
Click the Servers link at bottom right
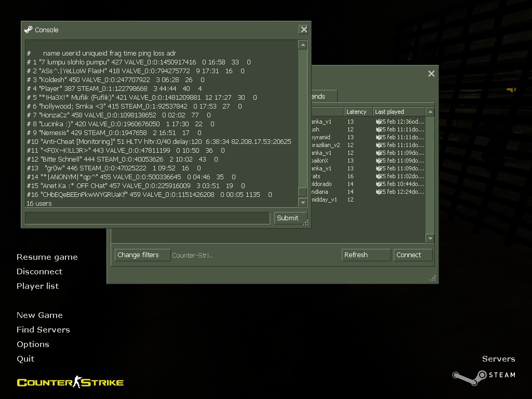(x=498, y=359)
